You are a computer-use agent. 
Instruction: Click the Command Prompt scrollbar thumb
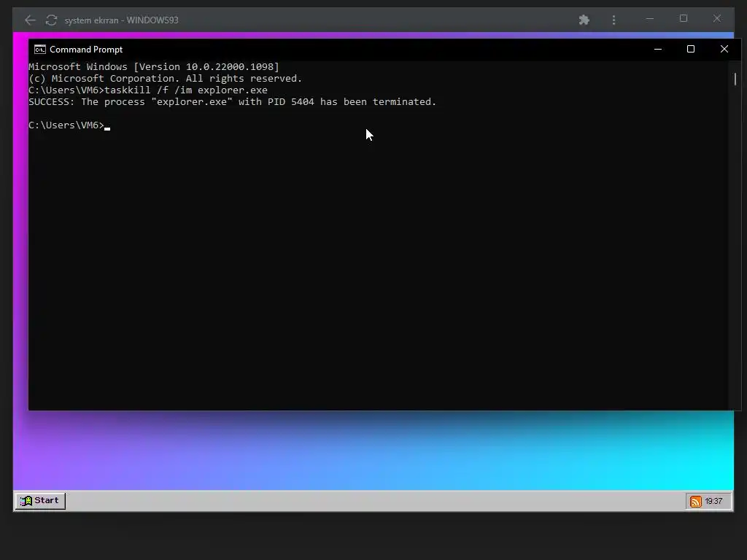pyautogui.click(x=735, y=79)
